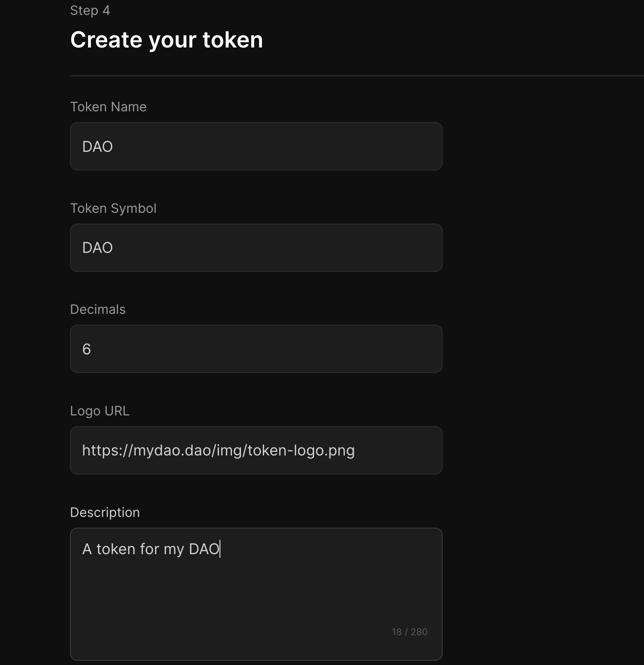Click the "Token Symbol" label
Screen dimensions: 644x665
113,208
